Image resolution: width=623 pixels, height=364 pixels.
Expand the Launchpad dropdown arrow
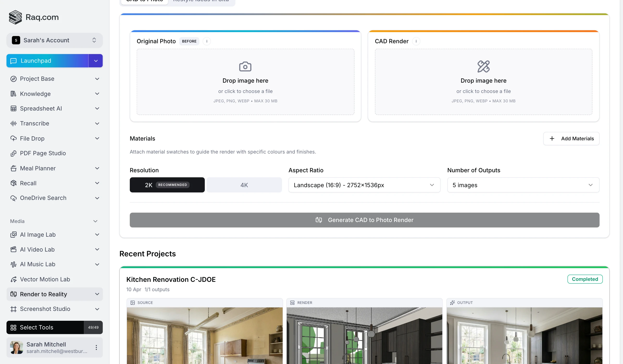96,61
